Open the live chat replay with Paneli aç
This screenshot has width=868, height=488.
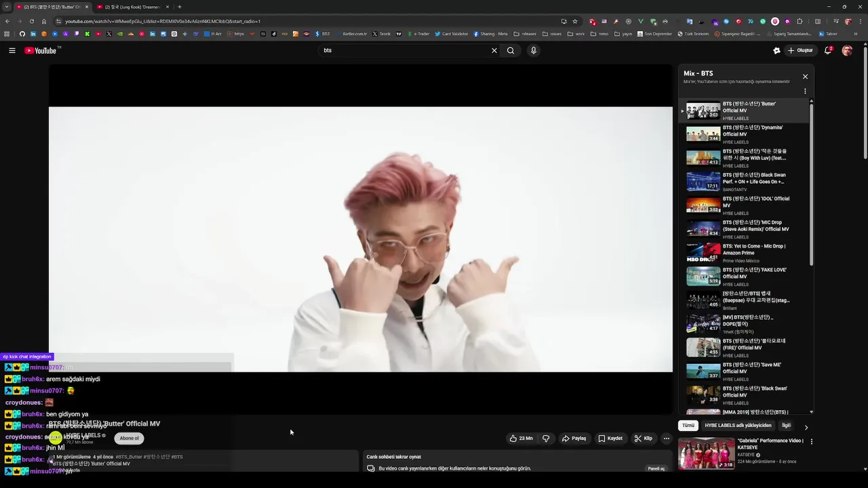(x=656, y=468)
